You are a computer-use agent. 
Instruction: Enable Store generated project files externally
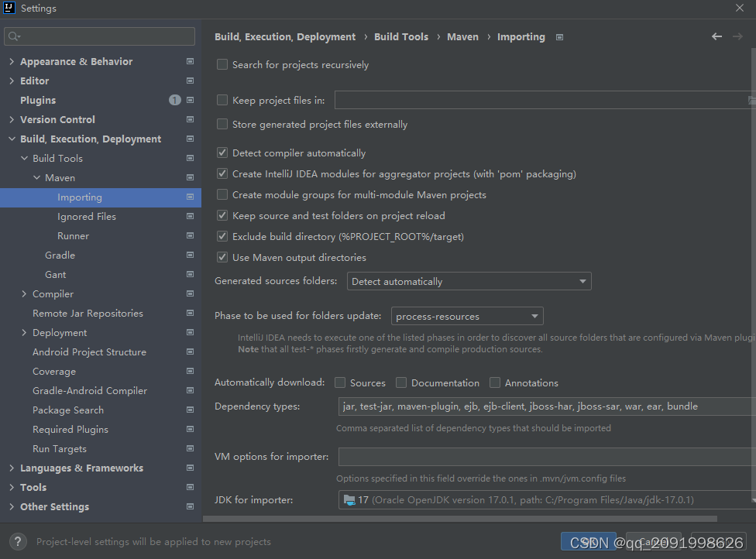tap(222, 124)
